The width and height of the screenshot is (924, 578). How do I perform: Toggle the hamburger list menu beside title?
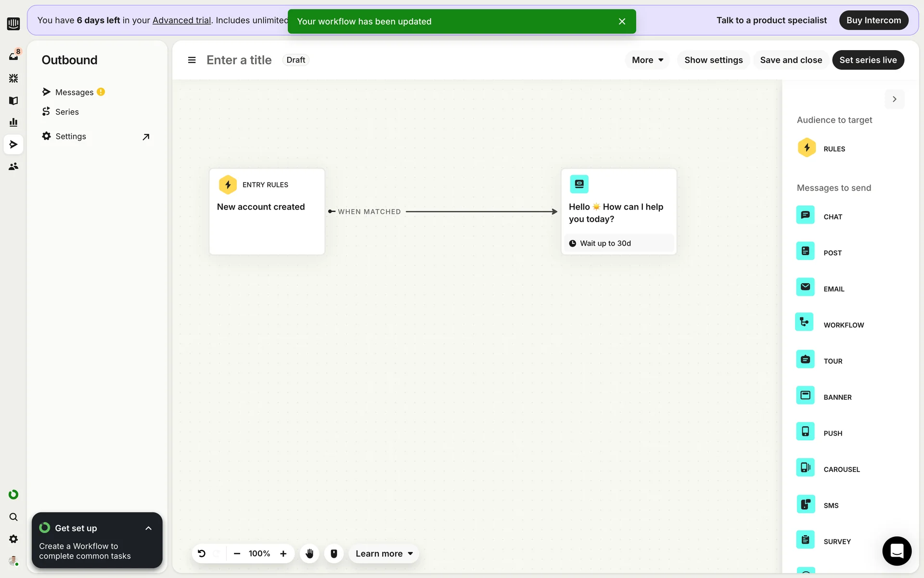[x=192, y=60]
